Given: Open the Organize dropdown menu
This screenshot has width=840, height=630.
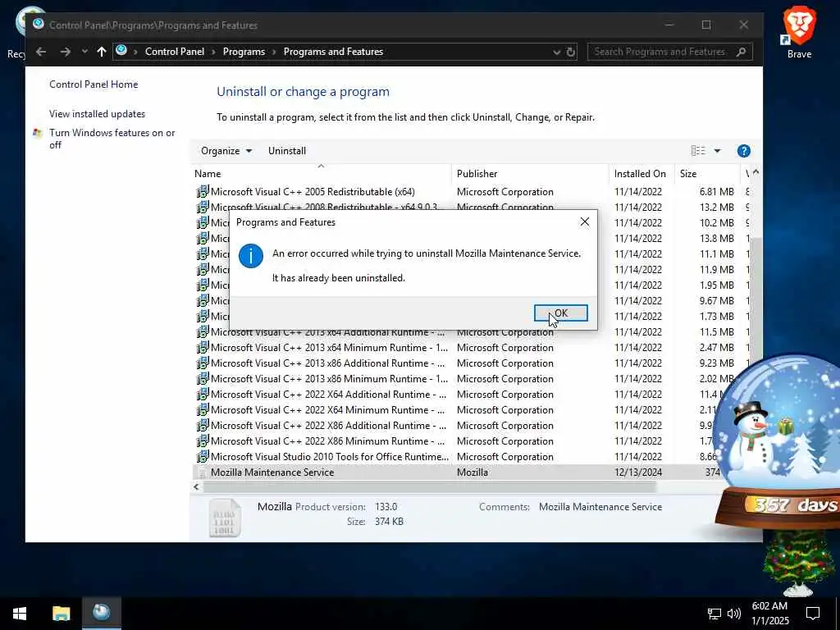Looking at the screenshot, I should pos(226,151).
